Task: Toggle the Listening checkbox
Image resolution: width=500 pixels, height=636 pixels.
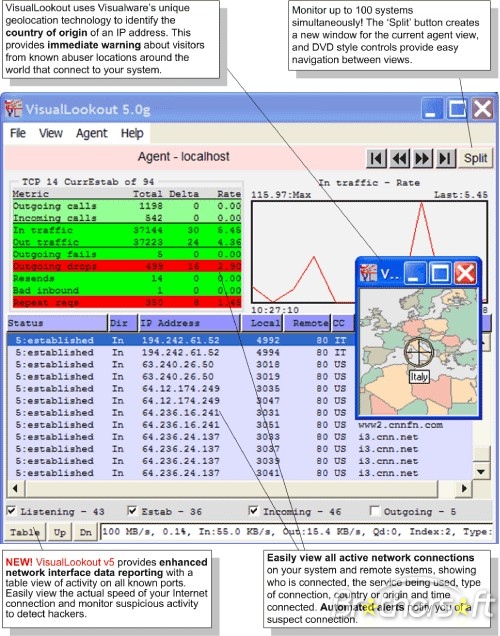Action: pos(11,511)
